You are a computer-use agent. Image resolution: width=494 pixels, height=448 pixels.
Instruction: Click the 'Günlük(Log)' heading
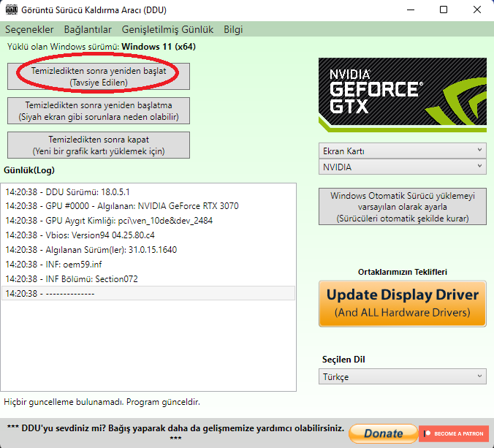[29, 170]
